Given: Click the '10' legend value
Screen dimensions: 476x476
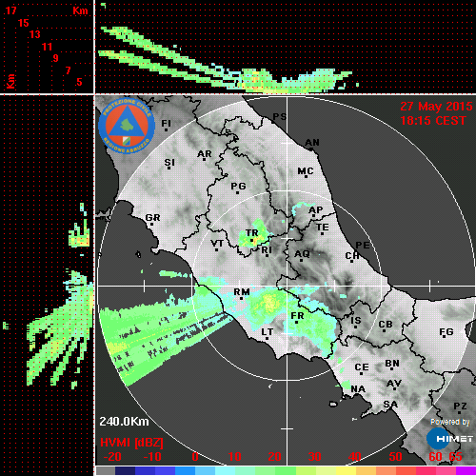Looking at the screenshot, I should coord(234,457).
